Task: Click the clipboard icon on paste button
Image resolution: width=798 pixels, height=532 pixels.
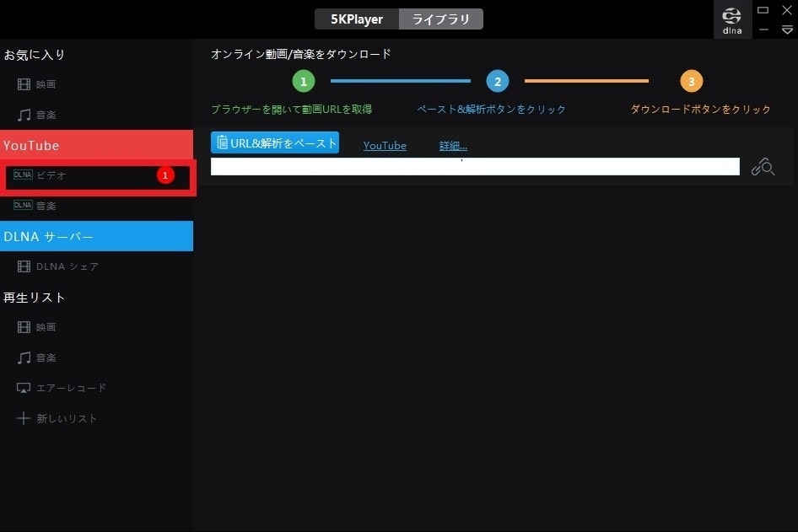Action: point(223,142)
